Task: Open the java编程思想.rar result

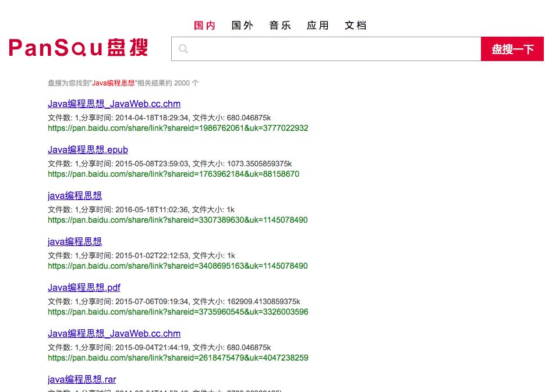Action: pyautogui.click(x=82, y=379)
